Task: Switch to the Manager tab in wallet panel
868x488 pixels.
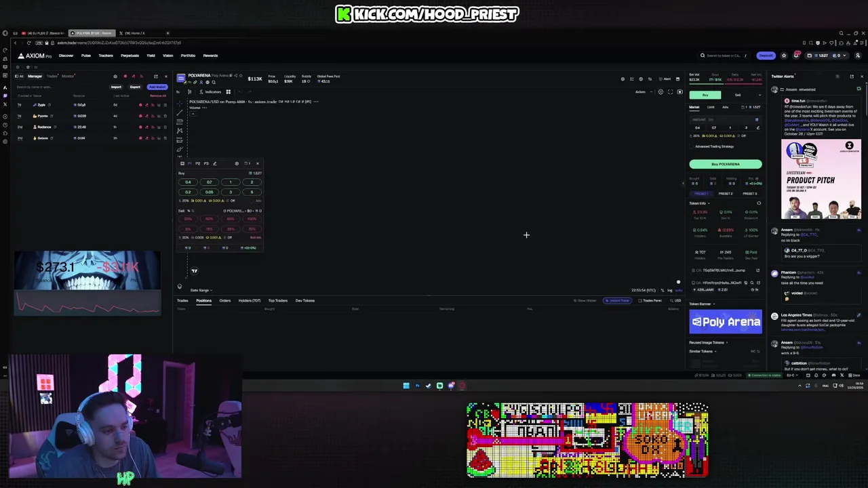Action: pyautogui.click(x=35, y=76)
